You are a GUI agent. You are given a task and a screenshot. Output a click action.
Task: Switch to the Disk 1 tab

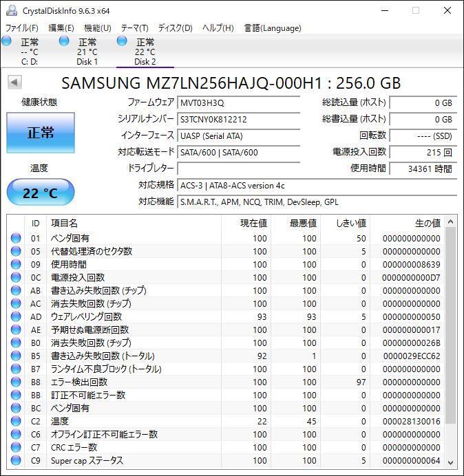(x=87, y=52)
